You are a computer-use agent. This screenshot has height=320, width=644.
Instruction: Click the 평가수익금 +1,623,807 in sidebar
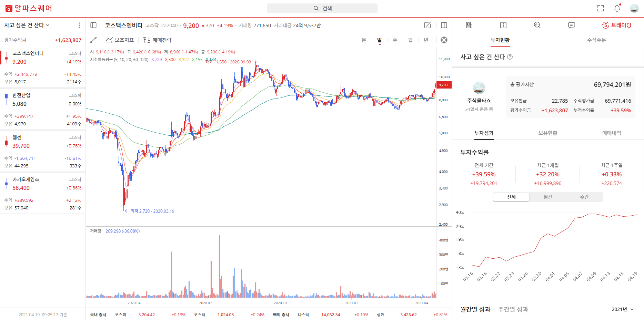coord(68,40)
